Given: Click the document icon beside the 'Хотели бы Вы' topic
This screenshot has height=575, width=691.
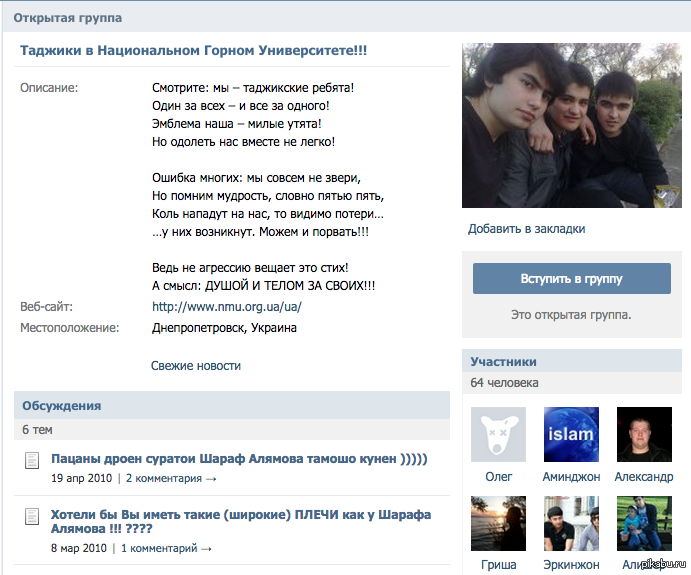Looking at the screenshot, I should [32, 517].
